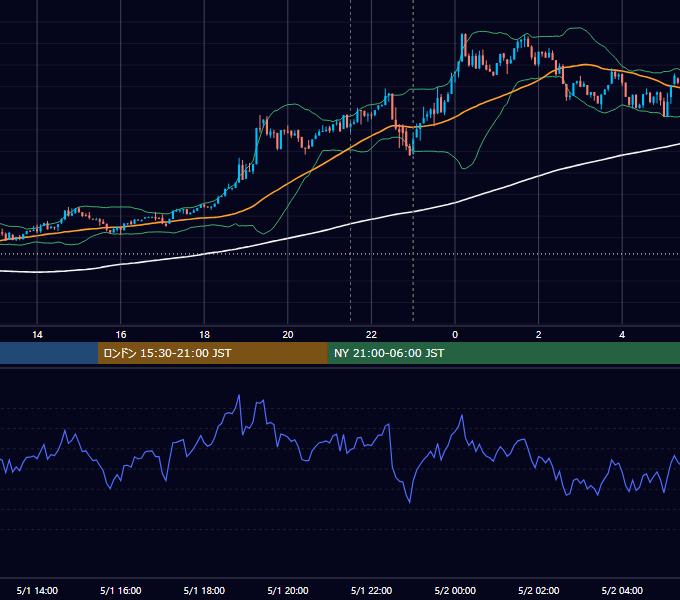
Task: Click the hour label 4 on price chart axis
Action: (622, 335)
